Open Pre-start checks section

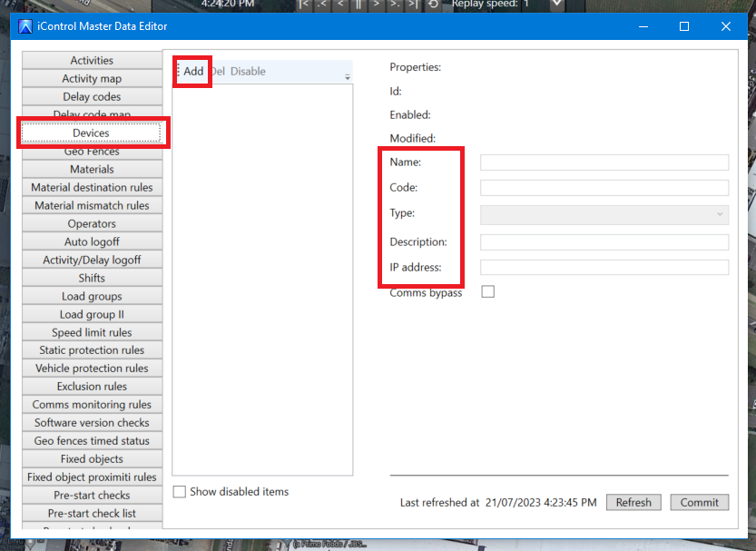point(92,495)
